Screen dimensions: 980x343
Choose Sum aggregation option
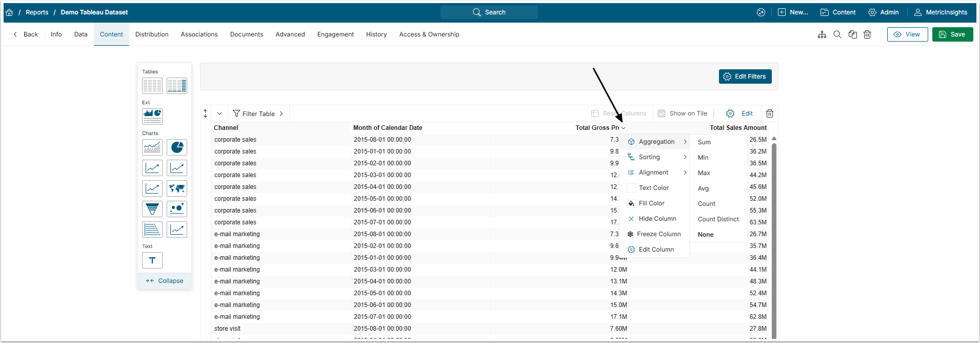coord(704,142)
